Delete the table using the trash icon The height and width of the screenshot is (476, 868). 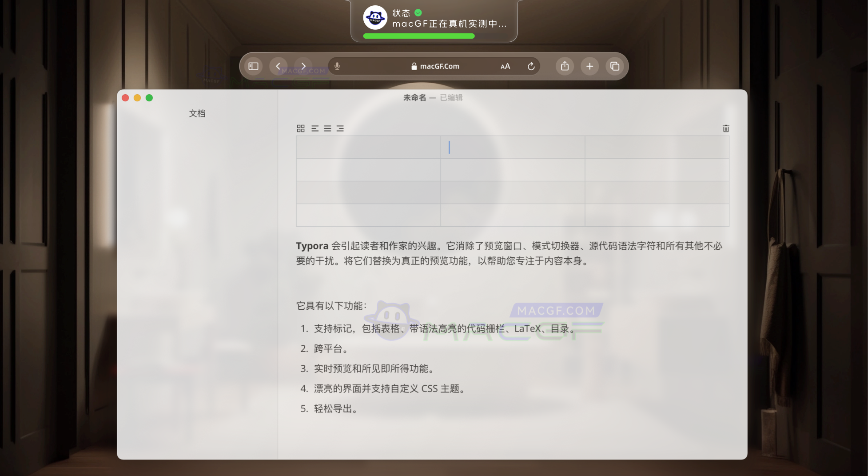(727, 128)
